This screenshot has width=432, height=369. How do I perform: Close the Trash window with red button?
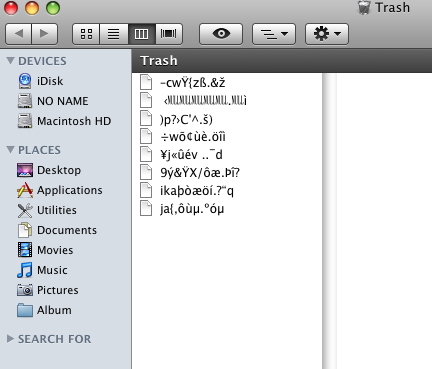pyautogui.click(x=11, y=8)
